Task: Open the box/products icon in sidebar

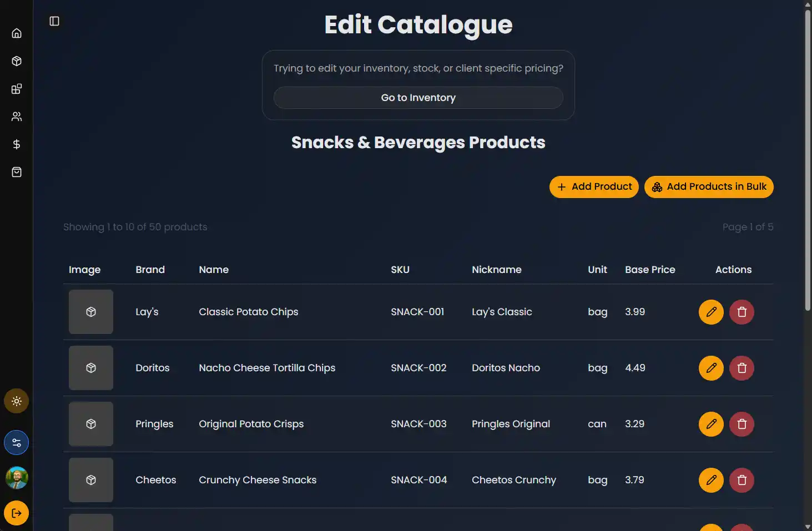Action: 17,61
